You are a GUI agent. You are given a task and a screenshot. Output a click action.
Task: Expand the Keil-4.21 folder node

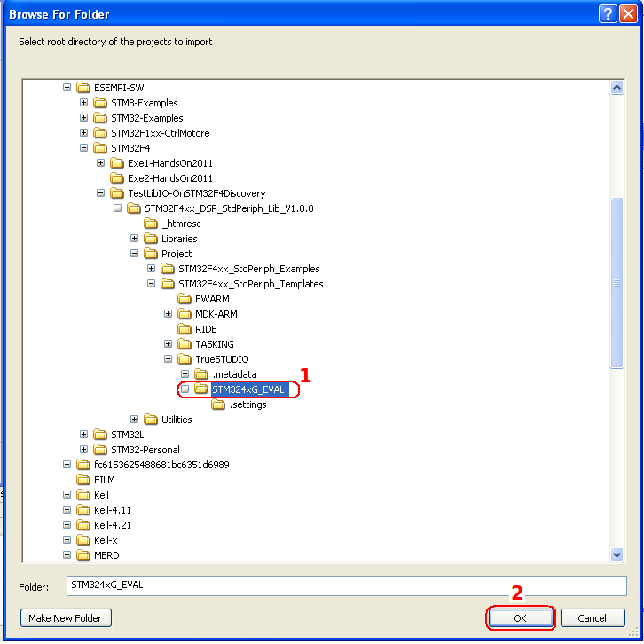[67, 525]
